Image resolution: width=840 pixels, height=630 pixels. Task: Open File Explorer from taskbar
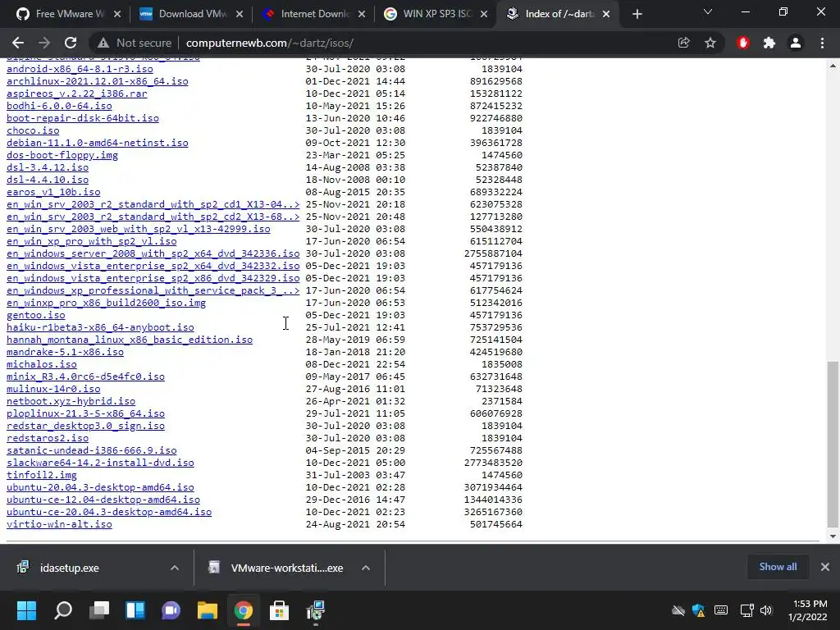coord(208,610)
